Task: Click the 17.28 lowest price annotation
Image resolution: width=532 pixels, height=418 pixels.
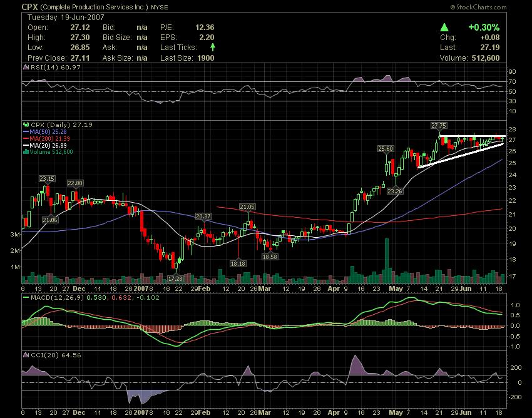Action: point(175,278)
